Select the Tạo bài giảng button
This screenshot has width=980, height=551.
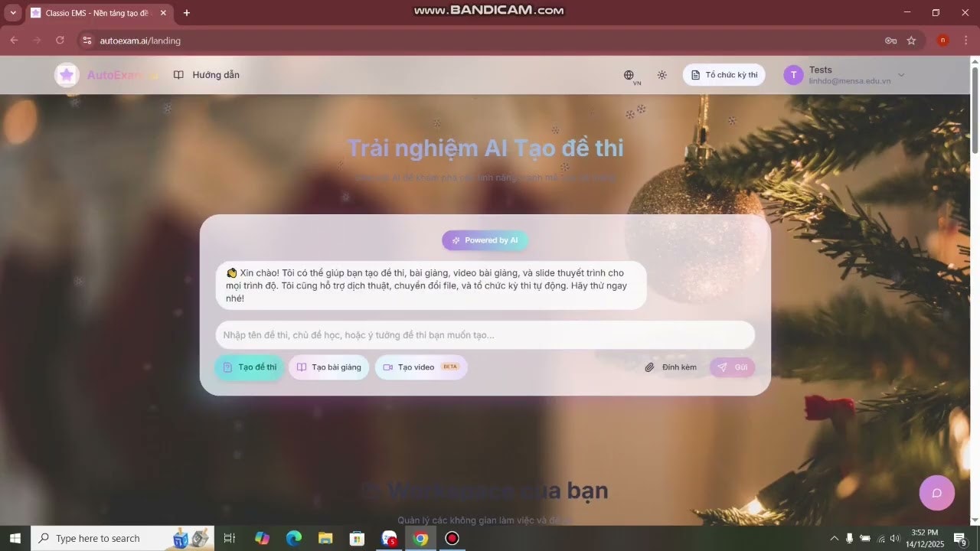[x=328, y=367]
